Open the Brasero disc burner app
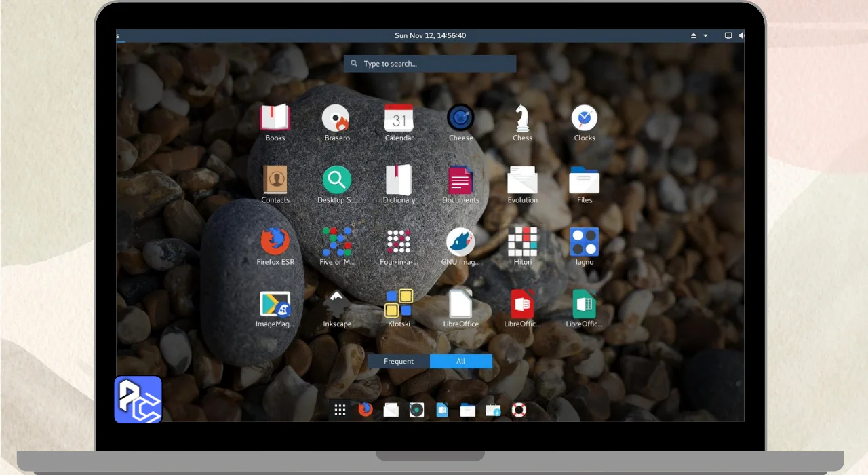 336,118
